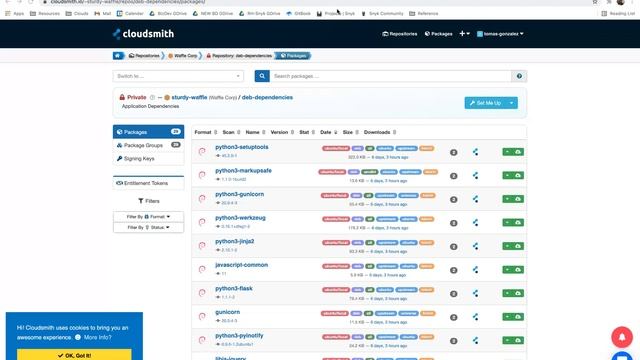
Task: Open the Calendar bookmark
Action: (x=130, y=13)
